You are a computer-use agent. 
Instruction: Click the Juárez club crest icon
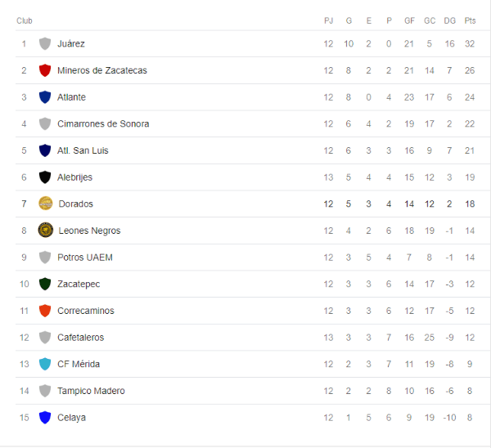pyautogui.click(x=45, y=44)
